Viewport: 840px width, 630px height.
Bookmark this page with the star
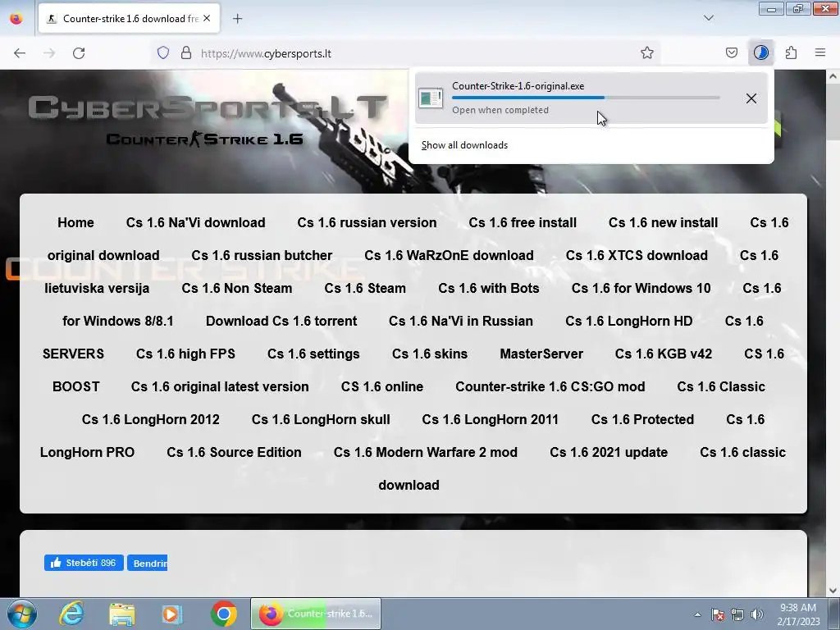[647, 52]
